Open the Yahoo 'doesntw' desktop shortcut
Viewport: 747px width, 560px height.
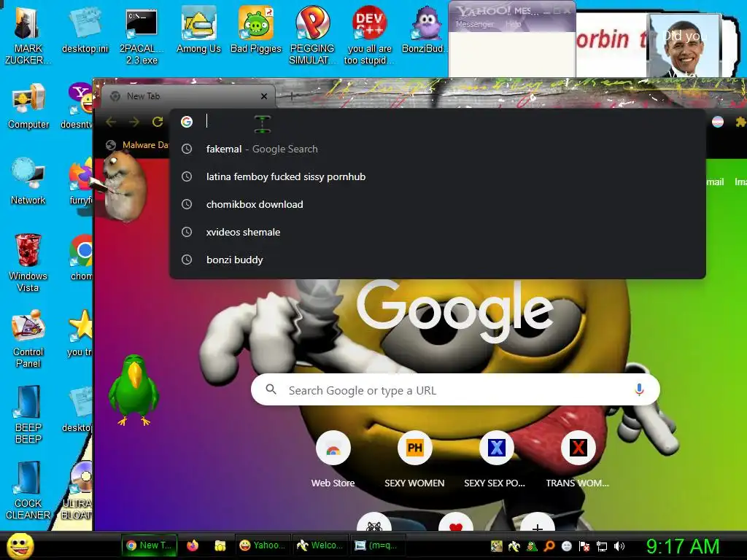(x=78, y=106)
